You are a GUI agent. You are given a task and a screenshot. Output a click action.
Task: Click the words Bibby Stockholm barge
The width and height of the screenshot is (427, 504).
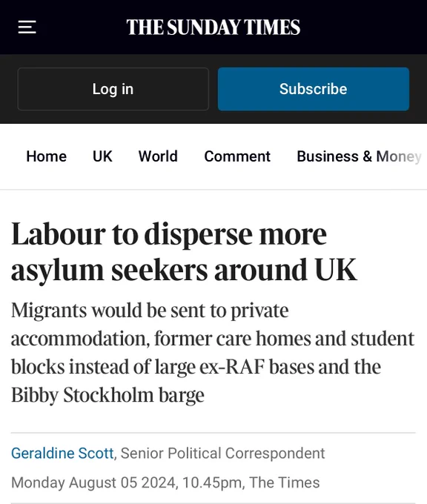coord(107,395)
